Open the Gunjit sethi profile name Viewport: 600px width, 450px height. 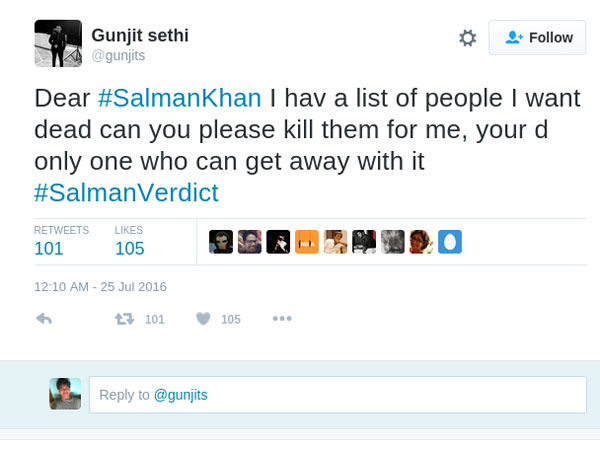[x=140, y=36]
